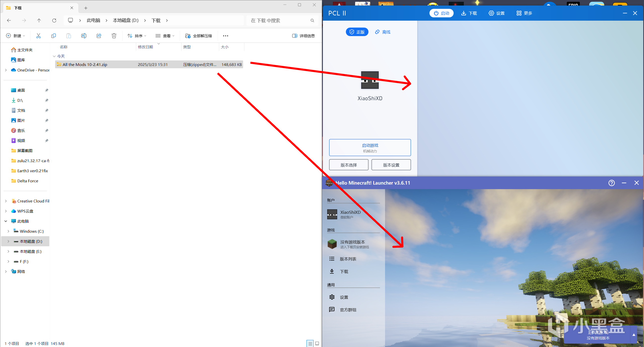
Task: Click 全部解压缩 extract all button
Action: [x=199, y=36]
